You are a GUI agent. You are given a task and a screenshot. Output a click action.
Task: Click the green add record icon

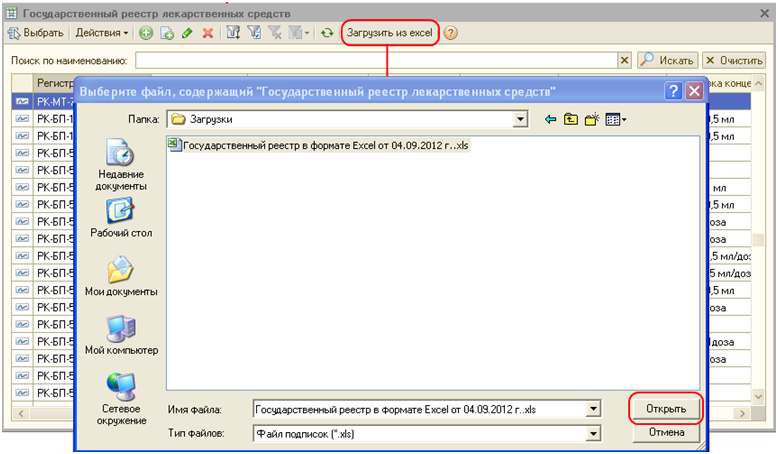tap(146, 33)
